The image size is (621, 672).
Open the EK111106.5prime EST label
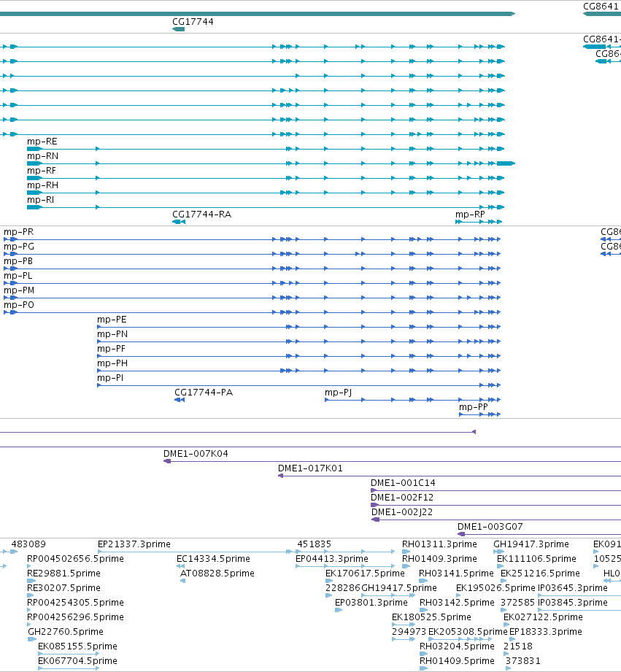[536, 558]
